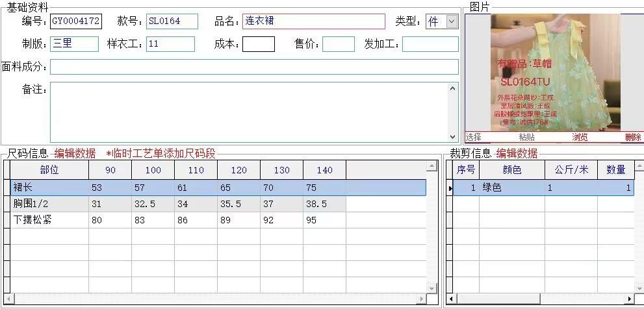644x309 pixels.
Task: Select the 绿色 color cell
Action: click(512, 188)
